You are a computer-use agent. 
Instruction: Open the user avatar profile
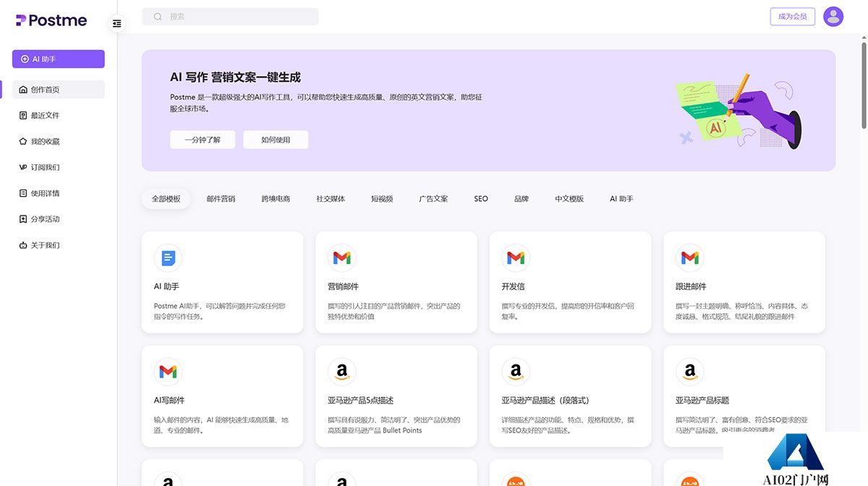click(x=833, y=17)
